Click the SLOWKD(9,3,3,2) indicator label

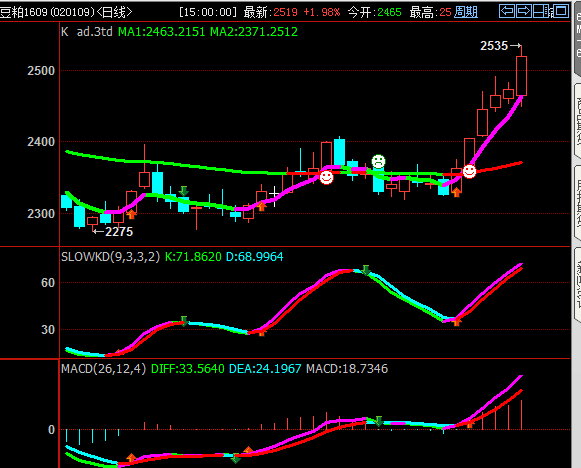(x=110, y=257)
